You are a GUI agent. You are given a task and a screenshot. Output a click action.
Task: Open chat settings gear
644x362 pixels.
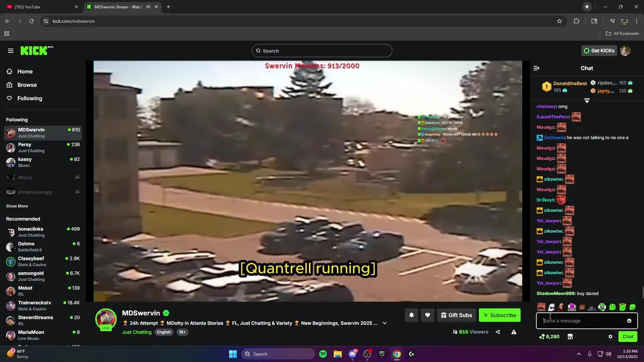pyautogui.click(x=610, y=337)
